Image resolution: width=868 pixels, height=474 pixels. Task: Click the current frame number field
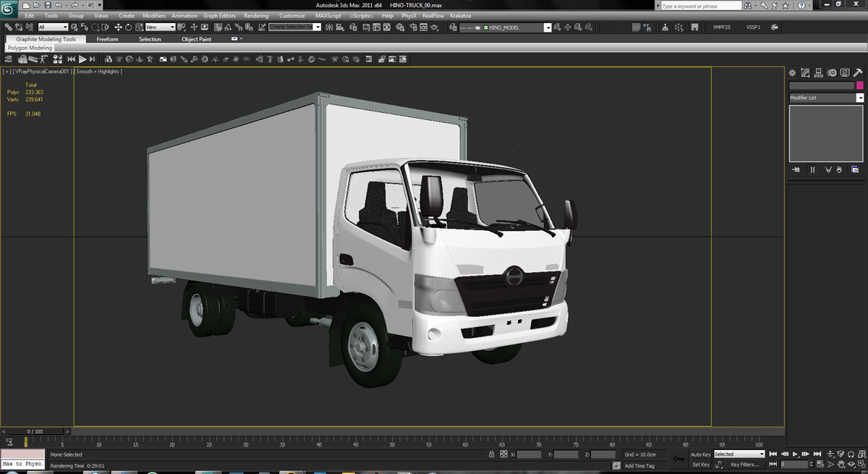click(794, 464)
